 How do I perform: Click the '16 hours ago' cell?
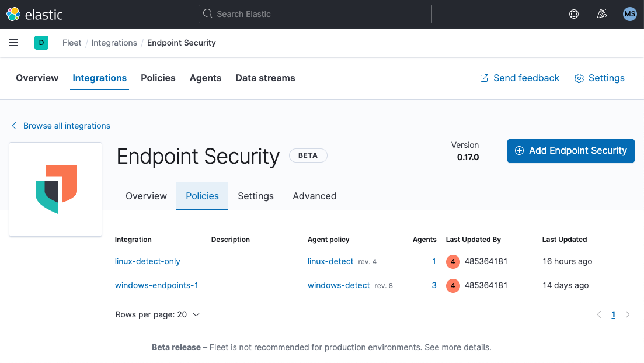point(567,261)
